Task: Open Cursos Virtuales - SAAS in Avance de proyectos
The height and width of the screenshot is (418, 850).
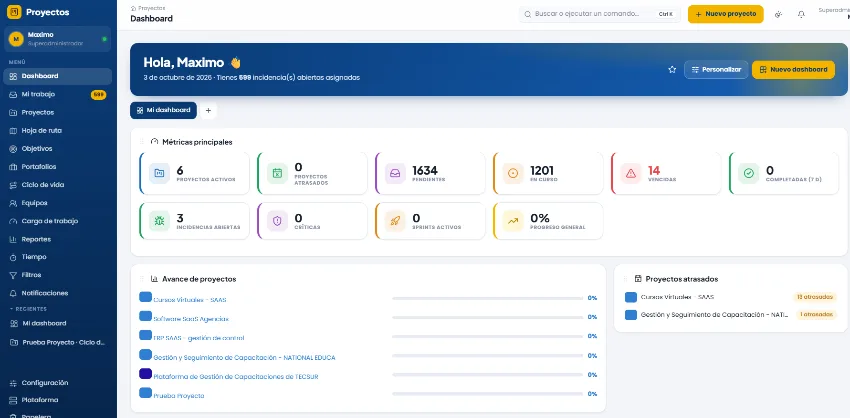Action: [190, 300]
